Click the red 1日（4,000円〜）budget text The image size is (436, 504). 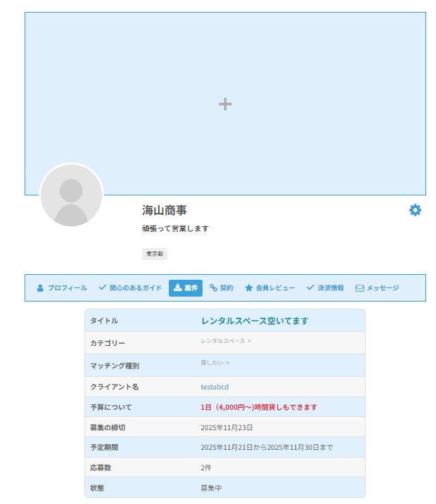259,407
